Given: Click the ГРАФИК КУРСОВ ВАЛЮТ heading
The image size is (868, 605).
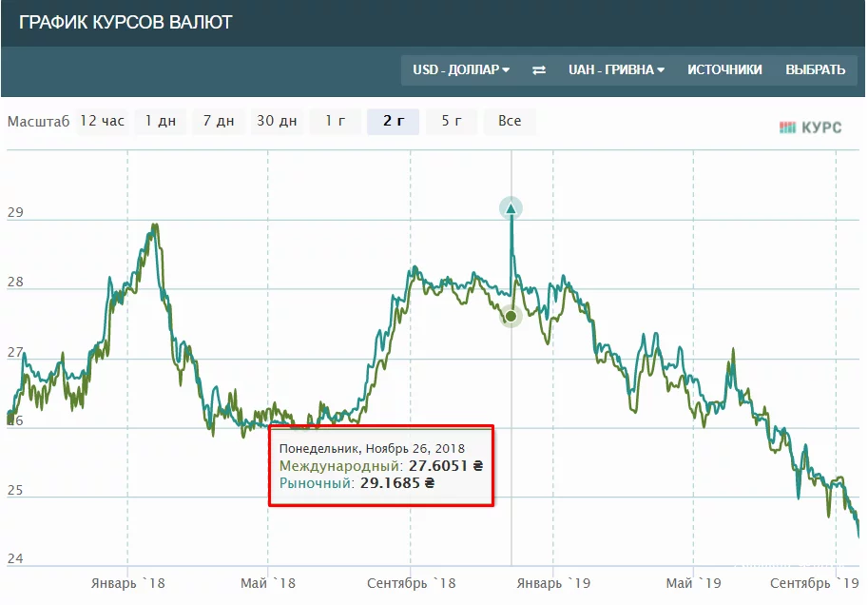Looking at the screenshot, I should coord(125,22).
